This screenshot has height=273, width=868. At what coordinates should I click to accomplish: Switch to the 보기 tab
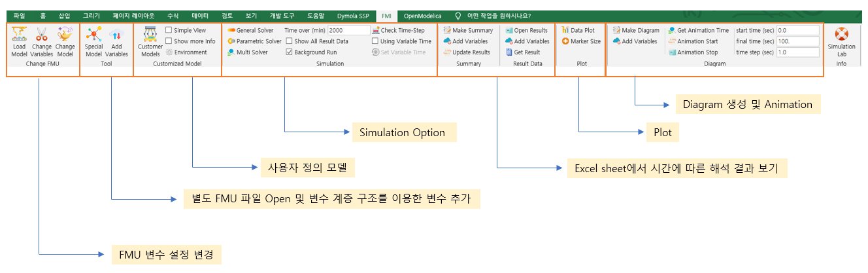[251, 14]
